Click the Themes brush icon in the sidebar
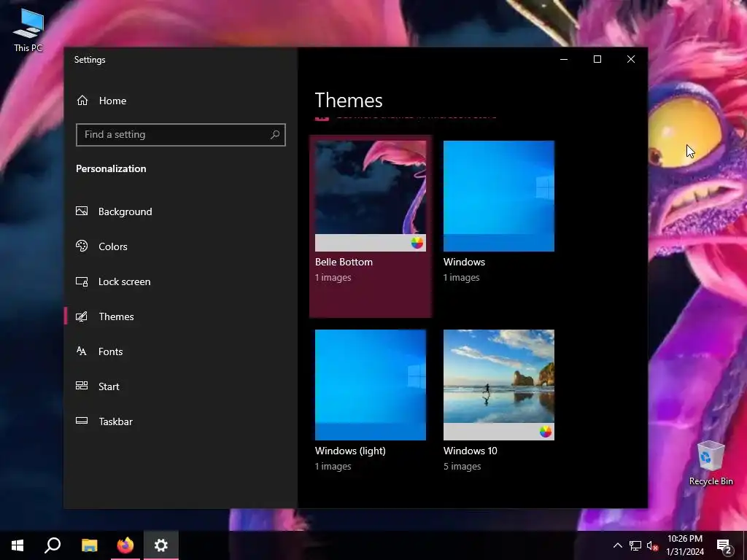747x560 pixels. (82, 316)
